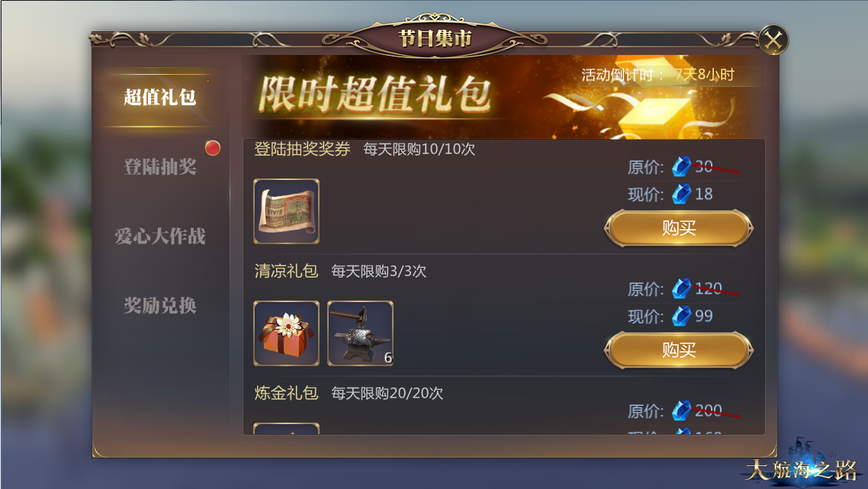Screen dimensions: 868x489
Task: Buy the 清凉礼包 with 购买 button
Action: point(679,350)
